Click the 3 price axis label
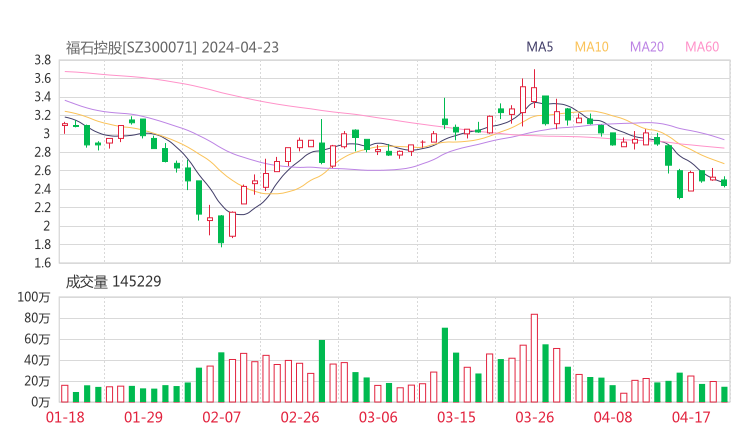The width and height of the screenshot is (740, 440). [x=46, y=134]
